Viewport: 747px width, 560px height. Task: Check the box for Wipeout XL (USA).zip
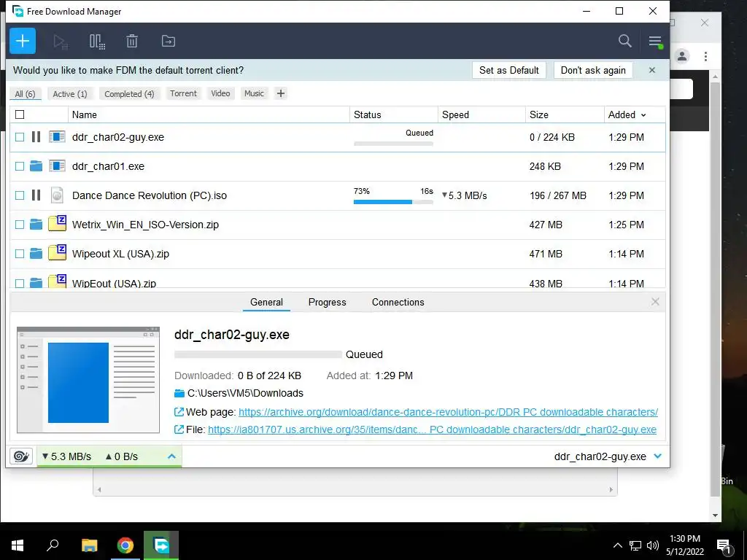point(20,254)
